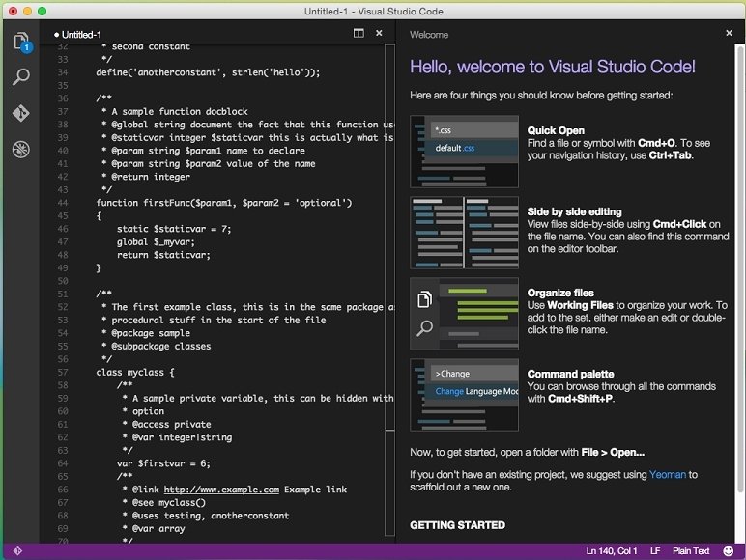The image size is (746, 560).
Task: Close the Welcome pane
Action: pos(729,33)
